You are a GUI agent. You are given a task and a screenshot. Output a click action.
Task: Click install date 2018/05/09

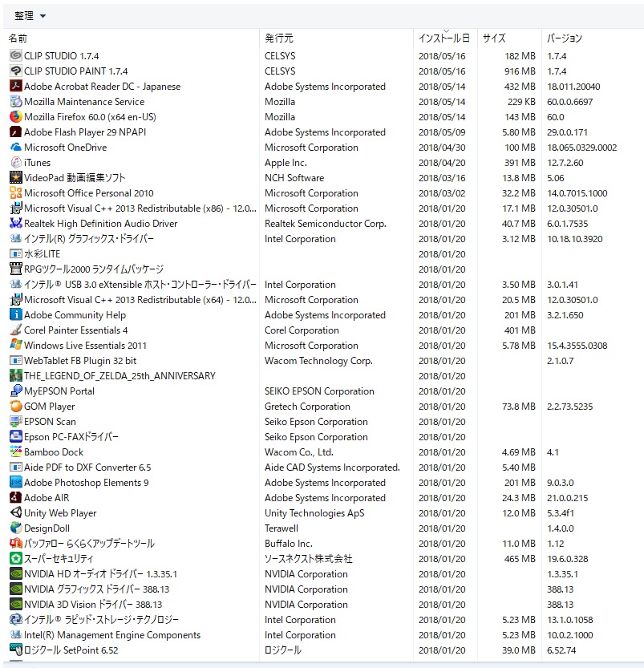(442, 132)
